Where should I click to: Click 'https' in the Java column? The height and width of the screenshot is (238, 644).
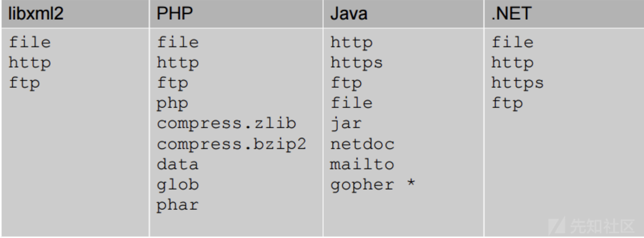pos(356,63)
